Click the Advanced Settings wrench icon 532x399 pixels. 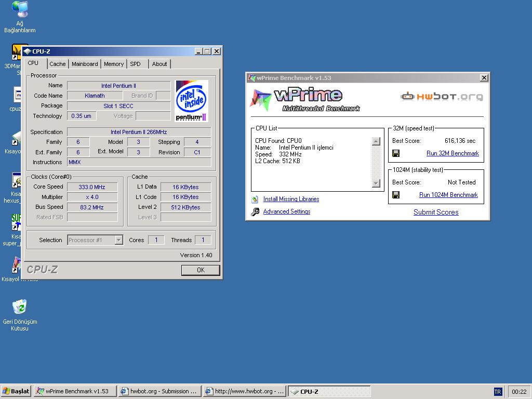point(255,212)
